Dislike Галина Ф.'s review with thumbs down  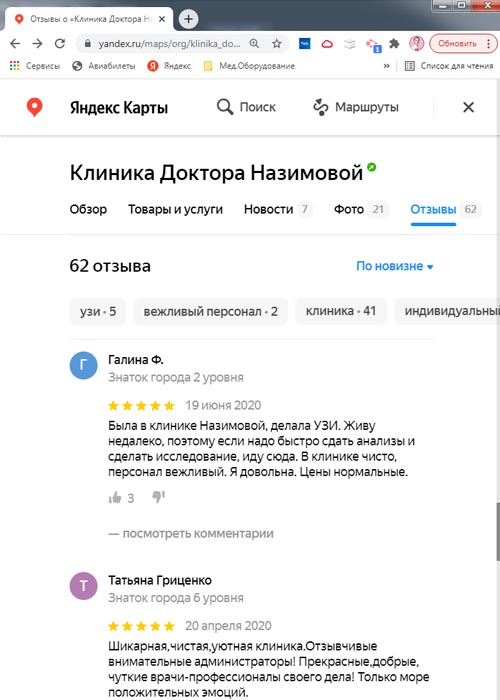coord(158,497)
